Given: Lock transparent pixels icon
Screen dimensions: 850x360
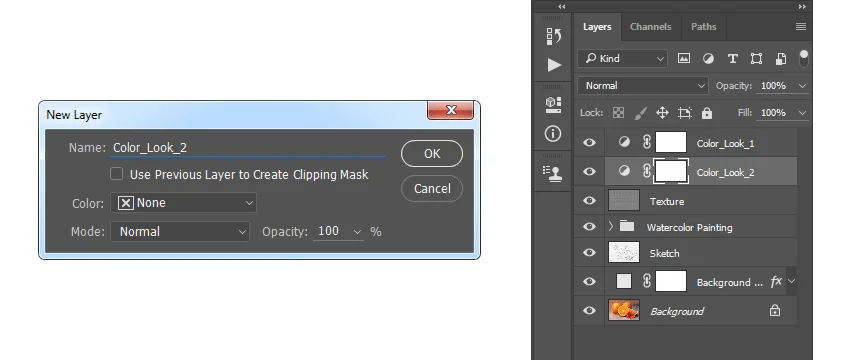Looking at the screenshot, I should pos(618,113).
